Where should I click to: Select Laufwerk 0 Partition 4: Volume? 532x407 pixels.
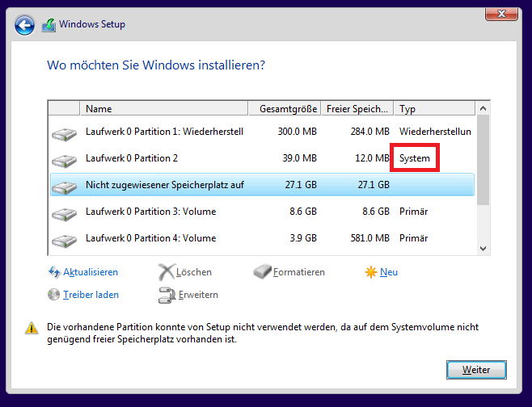262,238
